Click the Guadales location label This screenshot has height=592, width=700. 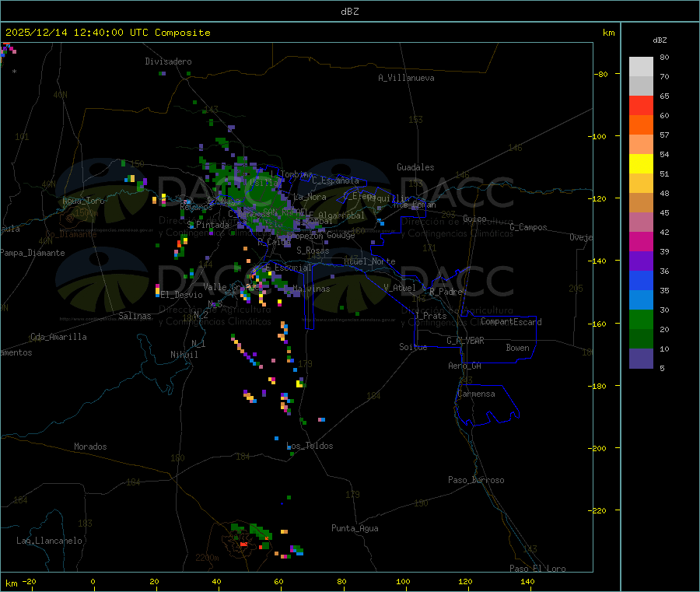[415, 167]
